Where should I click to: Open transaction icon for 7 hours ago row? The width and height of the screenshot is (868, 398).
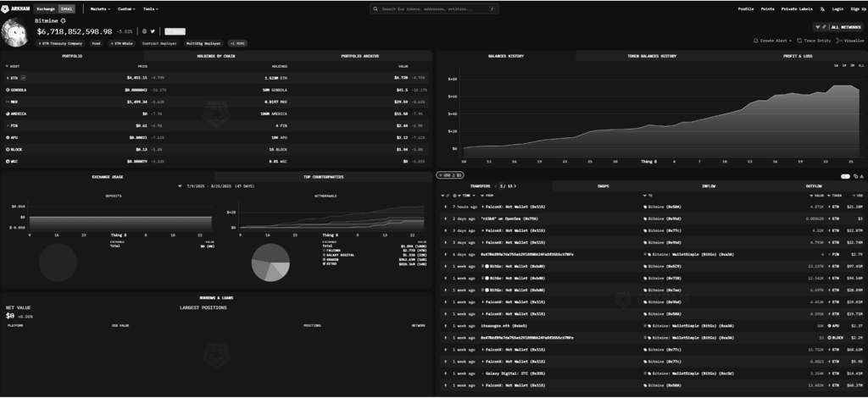click(x=446, y=207)
